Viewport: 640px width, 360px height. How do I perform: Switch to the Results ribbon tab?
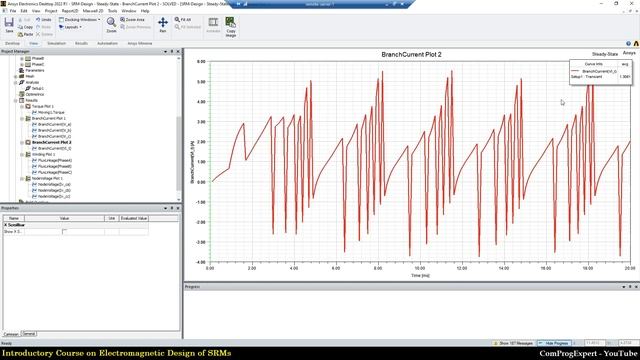(81, 43)
